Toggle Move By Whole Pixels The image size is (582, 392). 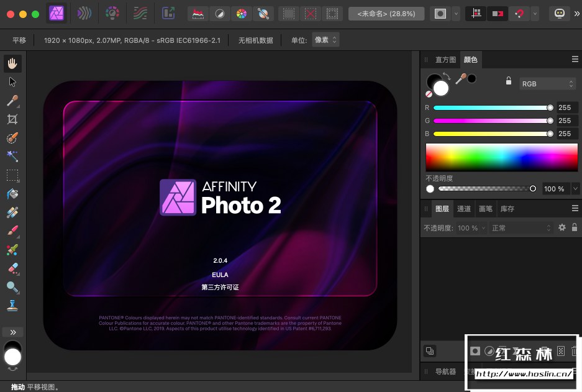(x=498, y=14)
